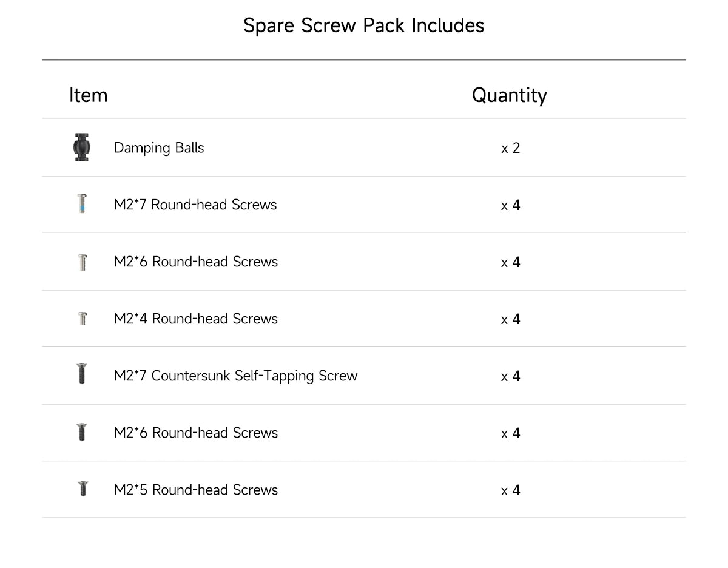Click the "Damping Balls" item name
The width and height of the screenshot is (728, 568).
tap(159, 148)
